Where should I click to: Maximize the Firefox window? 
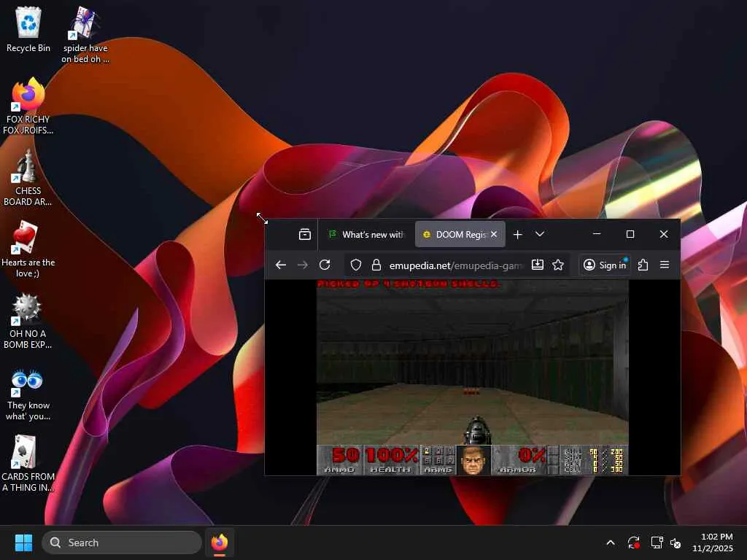point(630,234)
